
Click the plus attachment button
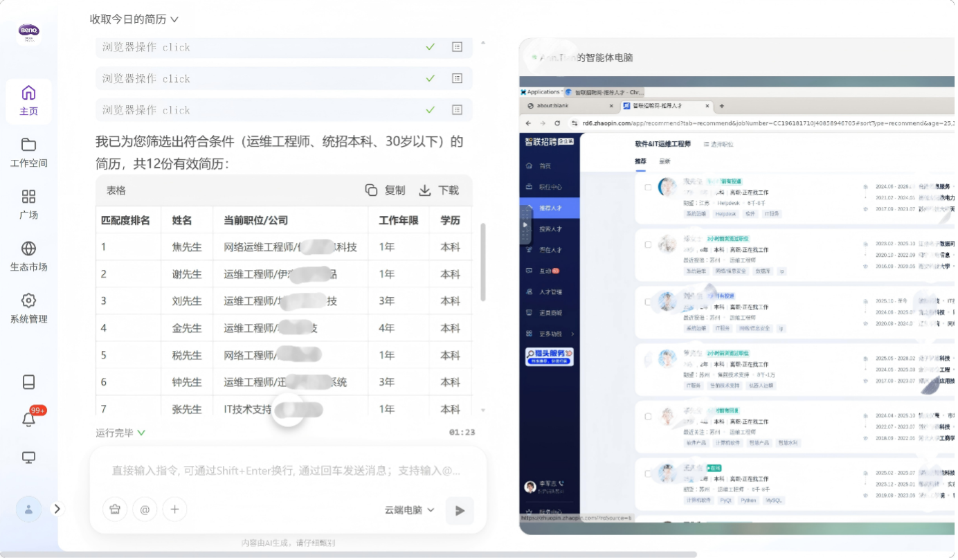click(174, 510)
